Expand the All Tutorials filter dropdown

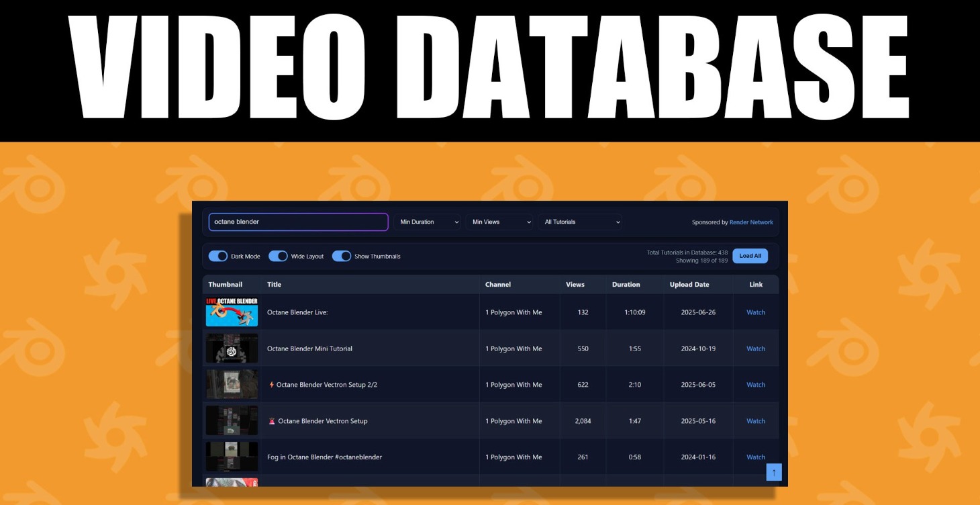(580, 222)
